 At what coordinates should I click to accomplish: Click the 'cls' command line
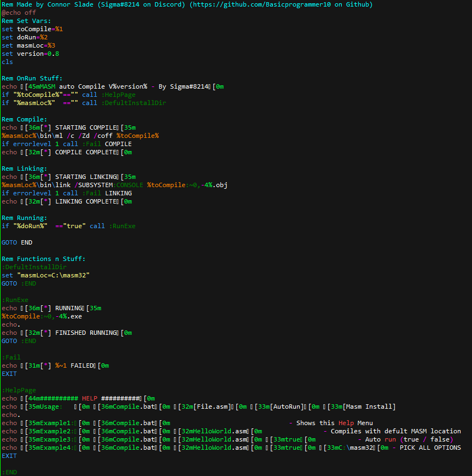7,62
